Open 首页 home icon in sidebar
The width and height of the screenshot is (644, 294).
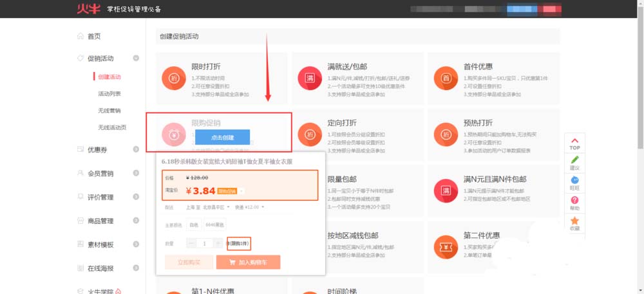coord(80,36)
